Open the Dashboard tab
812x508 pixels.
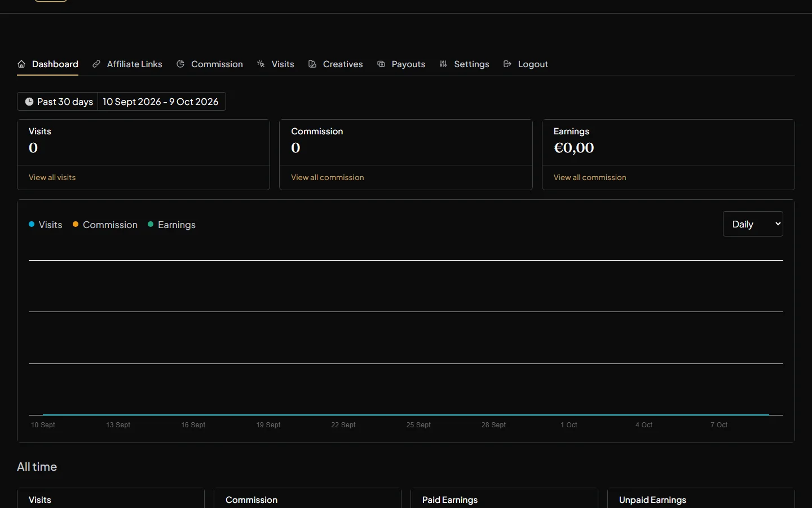tap(48, 64)
